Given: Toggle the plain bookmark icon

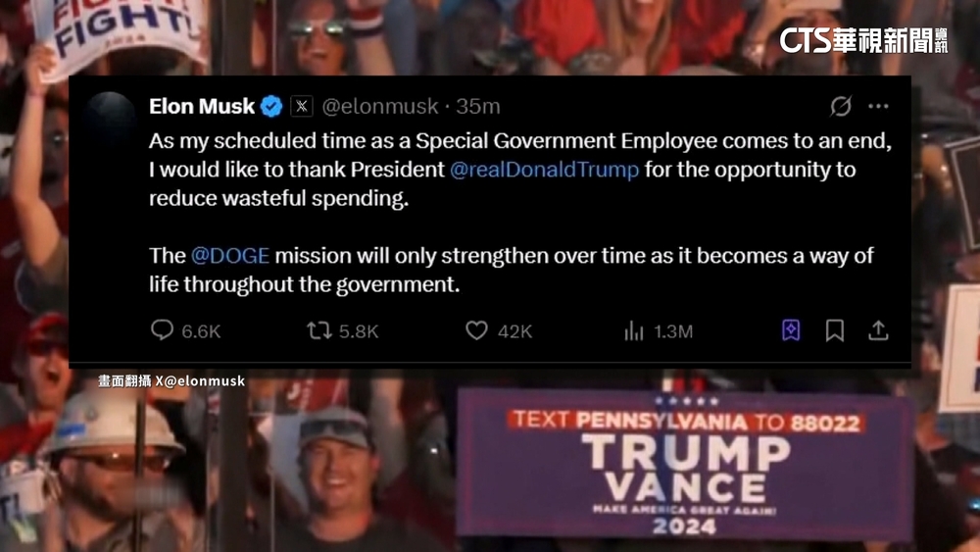Looking at the screenshot, I should (835, 330).
